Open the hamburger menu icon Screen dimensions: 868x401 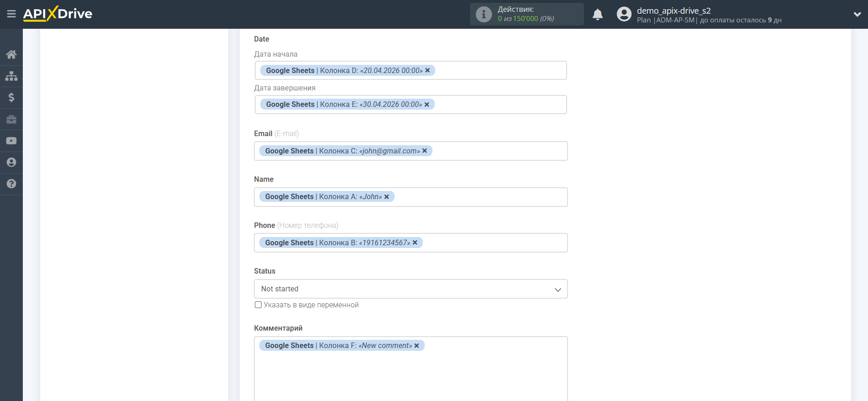(x=11, y=14)
